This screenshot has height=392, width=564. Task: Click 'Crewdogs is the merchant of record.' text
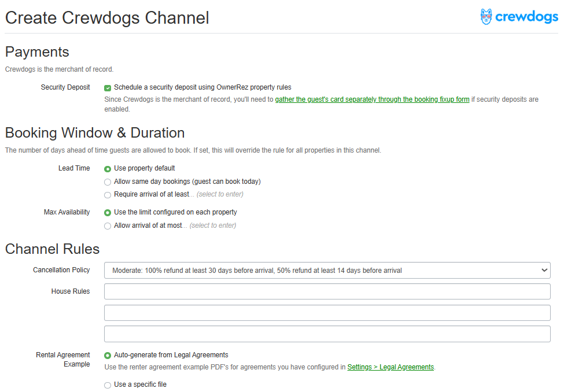point(60,69)
